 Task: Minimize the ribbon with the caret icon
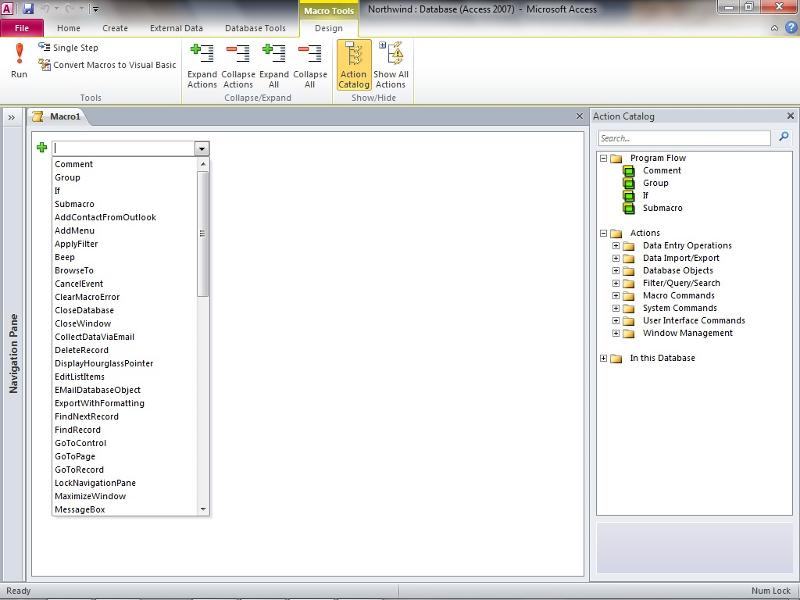tap(774, 29)
